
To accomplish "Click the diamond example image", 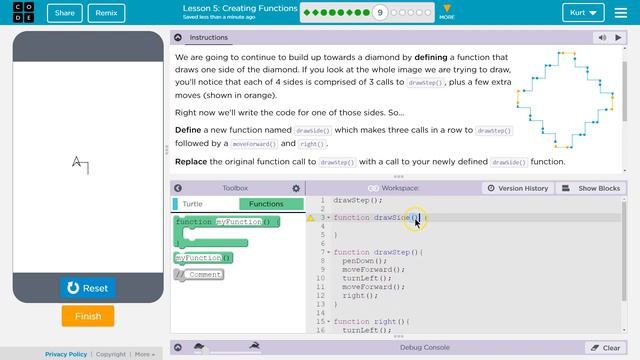I will (565, 100).
